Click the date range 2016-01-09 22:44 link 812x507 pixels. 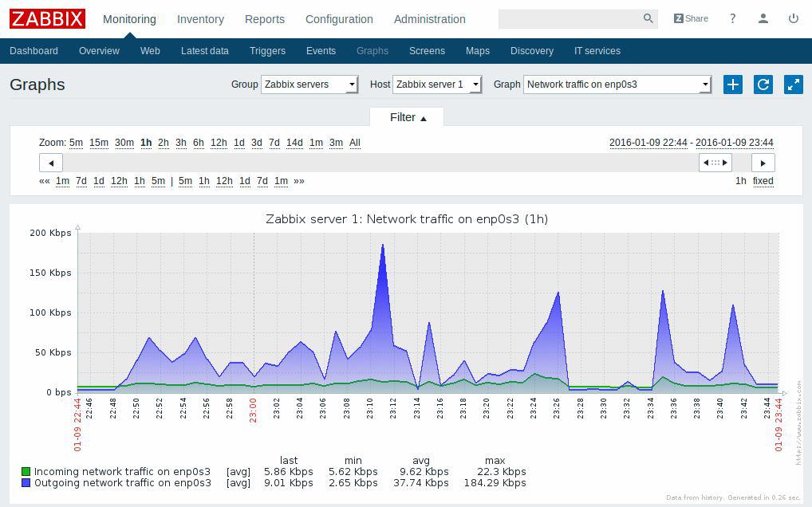click(648, 143)
